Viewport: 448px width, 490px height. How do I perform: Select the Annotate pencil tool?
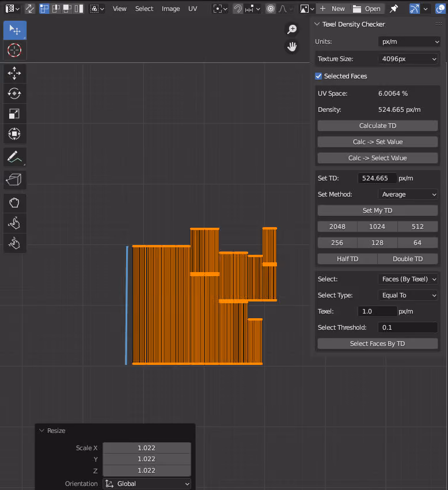coord(14,157)
